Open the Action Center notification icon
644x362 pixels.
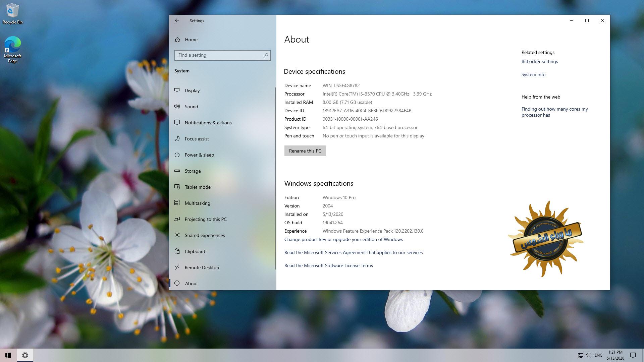coord(633,355)
